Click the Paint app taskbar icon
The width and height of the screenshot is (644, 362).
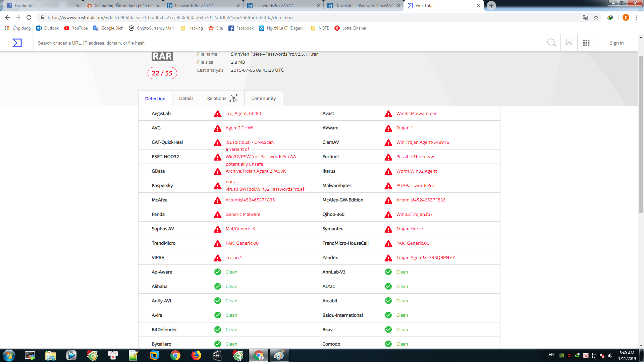point(279,355)
